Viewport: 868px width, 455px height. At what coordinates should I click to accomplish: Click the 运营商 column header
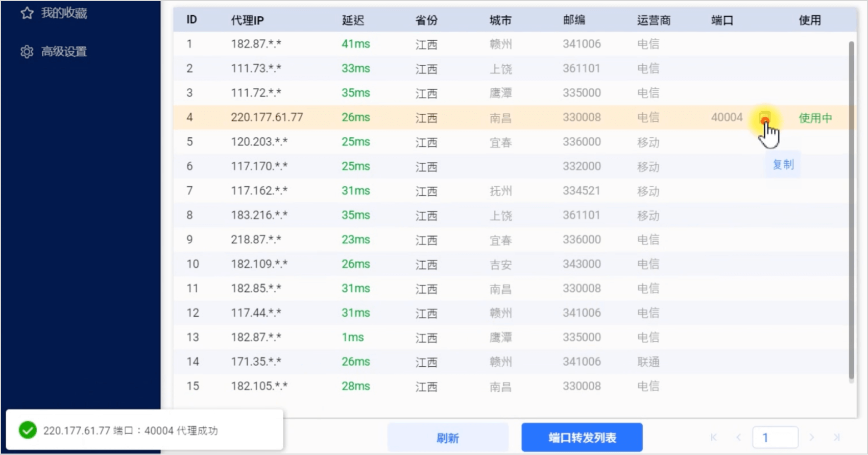click(x=654, y=20)
